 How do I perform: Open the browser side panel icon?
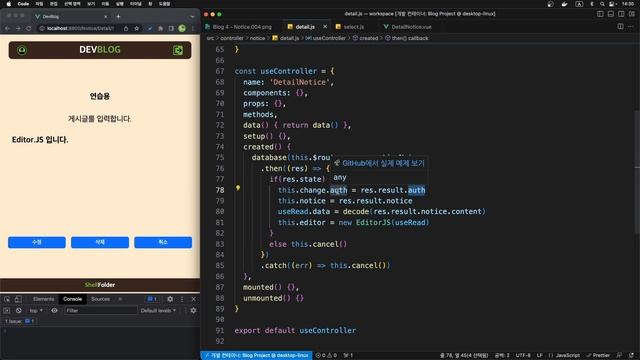[x=171, y=28]
